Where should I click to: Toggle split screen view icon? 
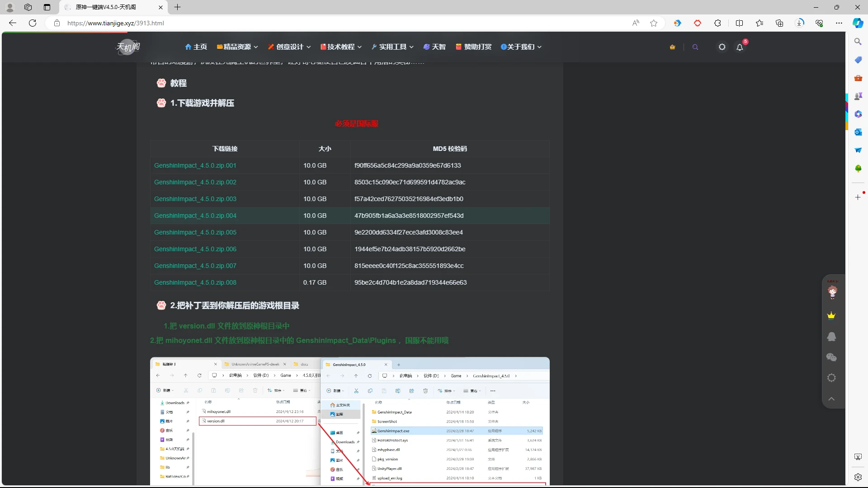(x=739, y=23)
